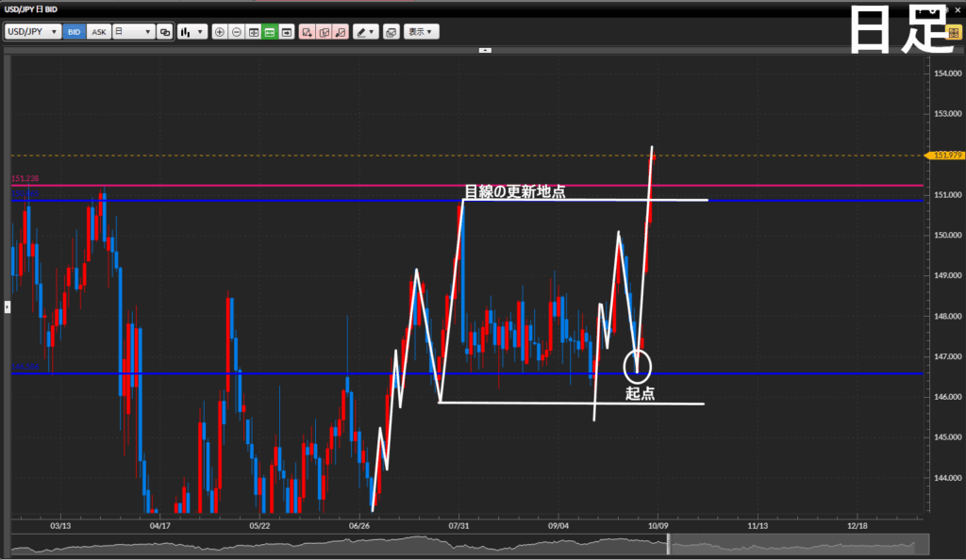Switch price display to ASK
Screen dimensions: 966x560
[98, 32]
